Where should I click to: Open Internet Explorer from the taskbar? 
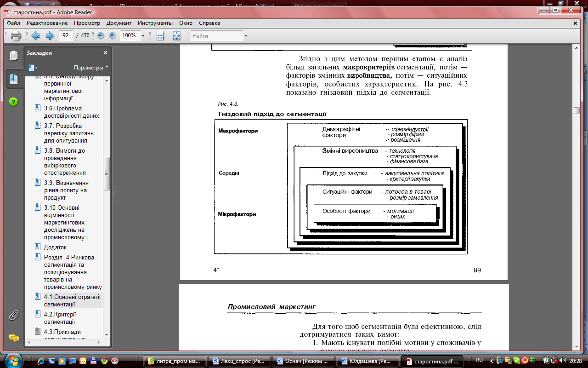[41, 361]
